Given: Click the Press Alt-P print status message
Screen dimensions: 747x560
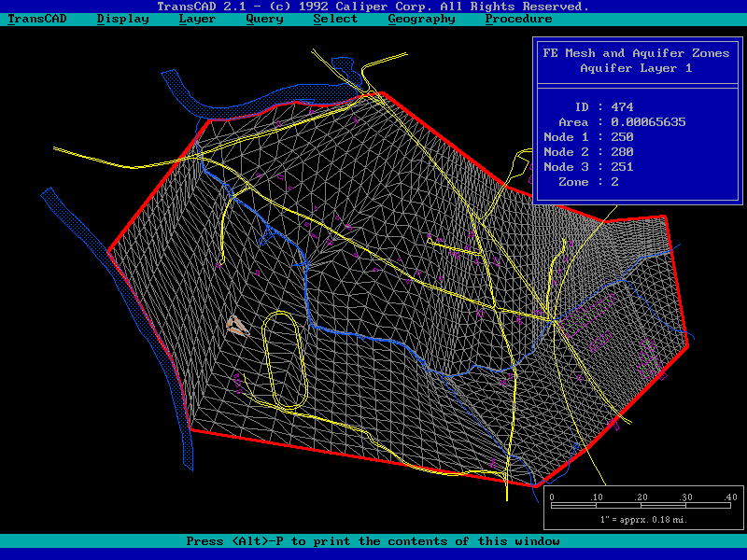Looking at the screenshot, I should (373, 541).
